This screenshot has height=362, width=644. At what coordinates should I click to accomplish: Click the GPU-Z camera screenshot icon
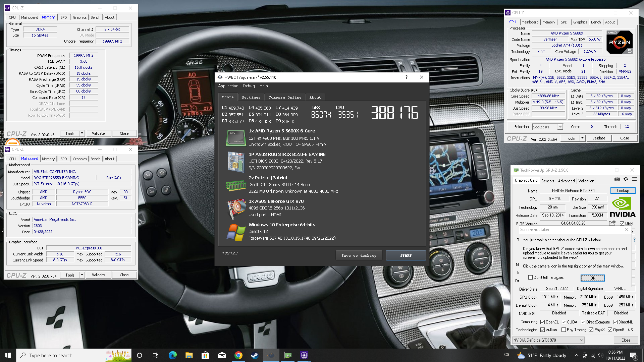[617, 179]
